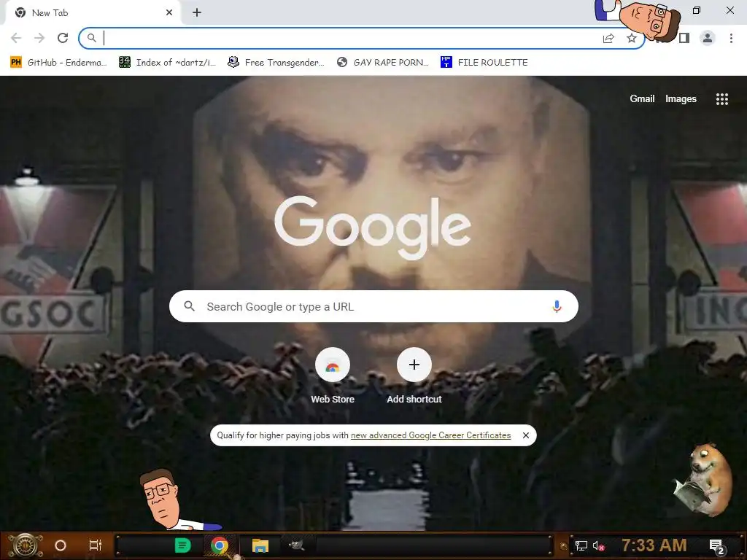Image resolution: width=747 pixels, height=560 pixels.
Task: Open Google Images link
Action: point(681,98)
